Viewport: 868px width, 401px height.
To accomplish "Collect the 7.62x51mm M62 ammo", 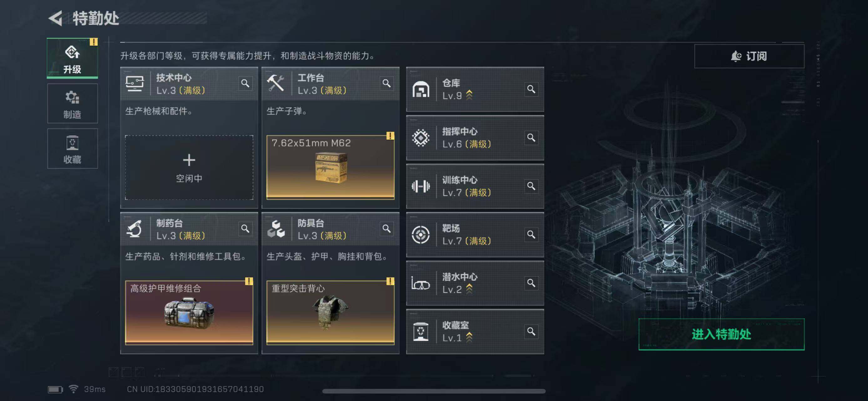I will tap(330, 168).
